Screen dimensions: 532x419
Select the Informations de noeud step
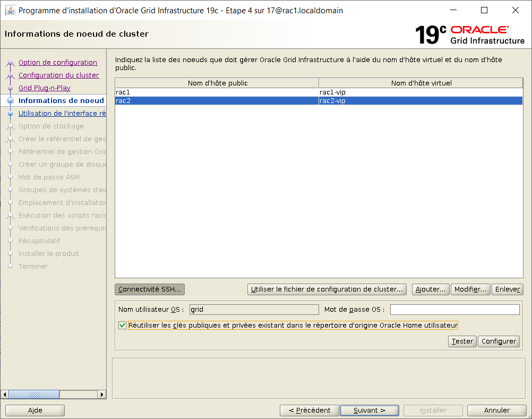[61, 100]
